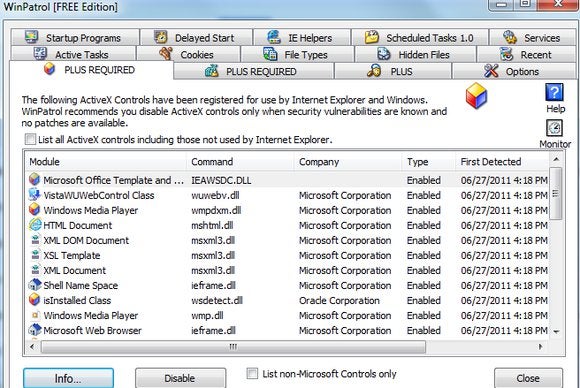580x388 pixels.
Task: Enable List all ActiveX controls checkbox
Action: coord(30,139)
